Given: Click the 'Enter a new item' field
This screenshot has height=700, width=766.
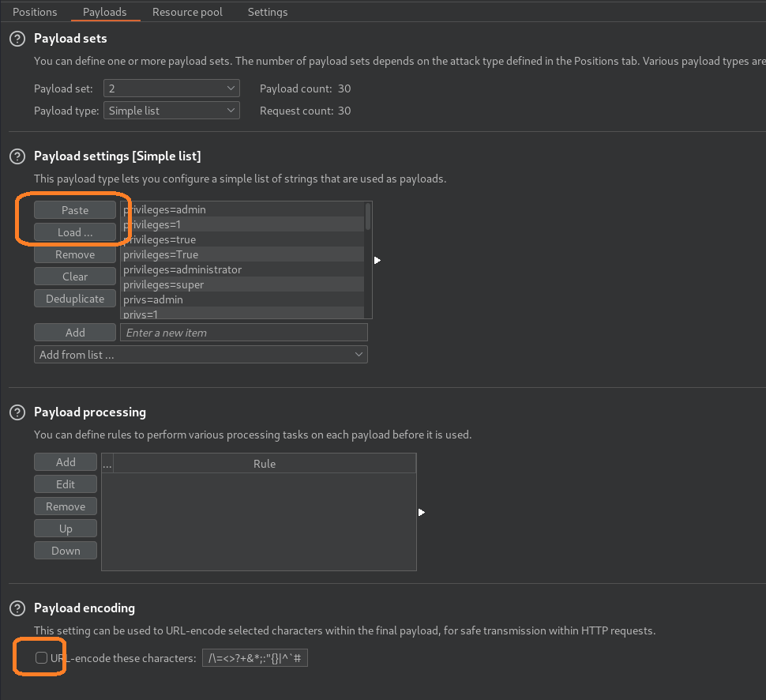Looking at the screenshot, I should pyautogui.click(x=243, y=332).
